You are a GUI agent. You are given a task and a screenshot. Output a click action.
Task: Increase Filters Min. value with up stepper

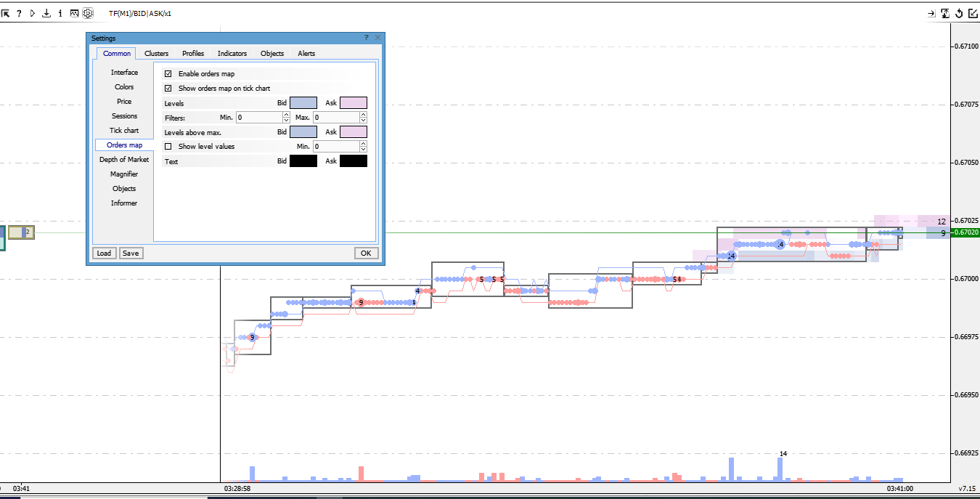286,115
